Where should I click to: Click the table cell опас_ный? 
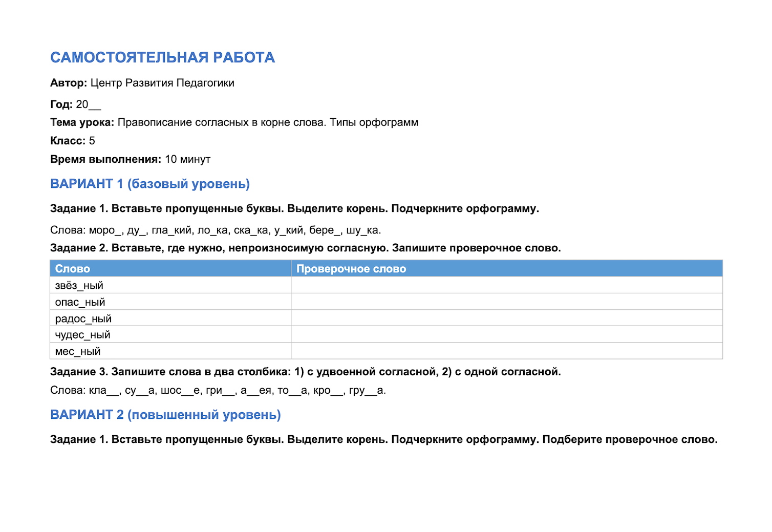point(170,302)
